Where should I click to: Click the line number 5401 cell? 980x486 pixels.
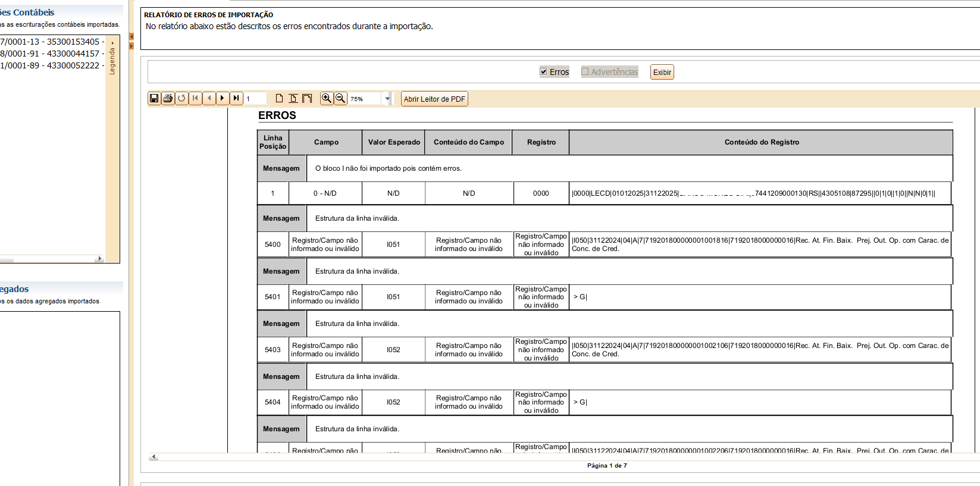273,297
